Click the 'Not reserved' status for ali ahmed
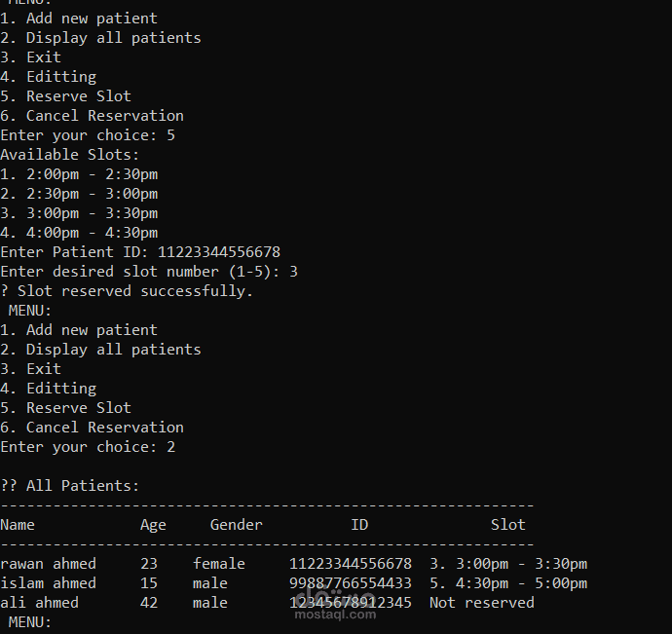The image size is (672, 634). coord(482,603)
